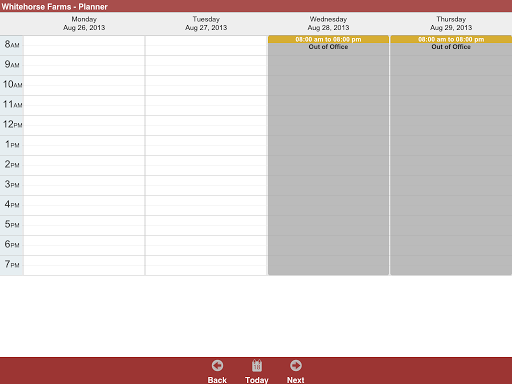Select the 5PM time label
Screen dimensions: 512x384
[x=12, y=225]
